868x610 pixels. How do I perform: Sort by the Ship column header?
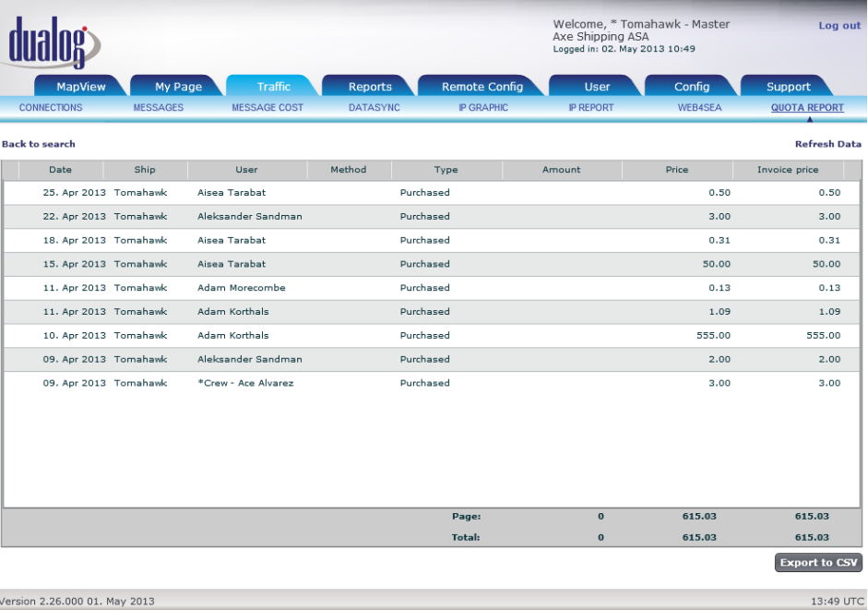pyautogui.click(x=145, y=170)
